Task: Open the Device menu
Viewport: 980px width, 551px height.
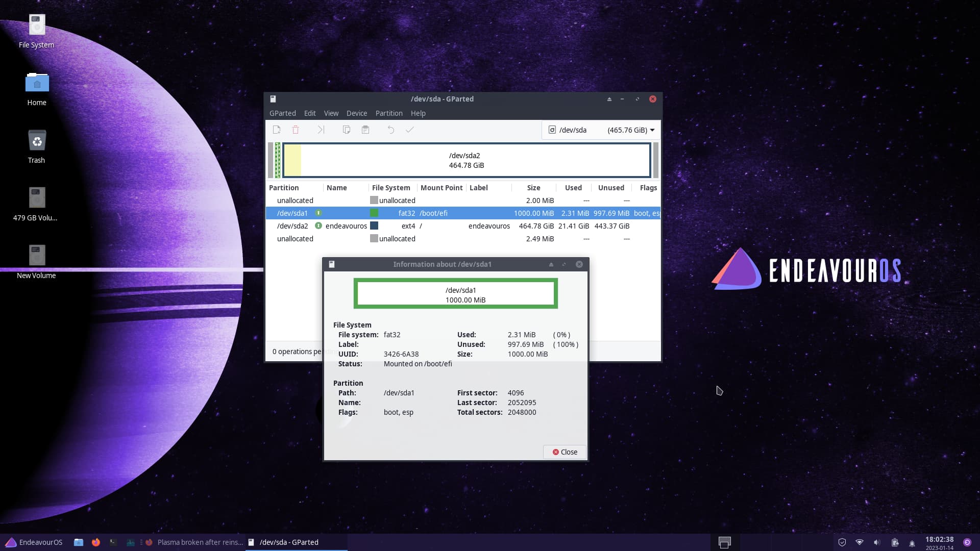Action: tap(357, 113)
